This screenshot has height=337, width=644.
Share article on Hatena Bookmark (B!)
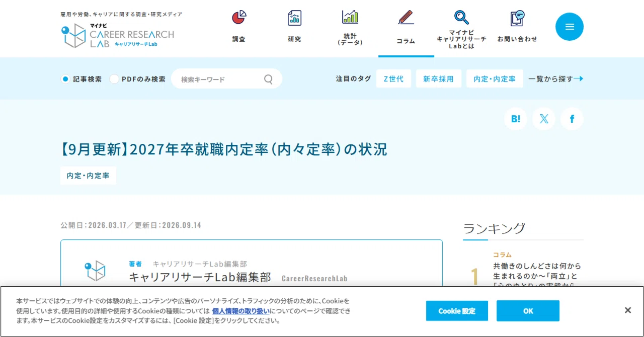tap(516, 119)
